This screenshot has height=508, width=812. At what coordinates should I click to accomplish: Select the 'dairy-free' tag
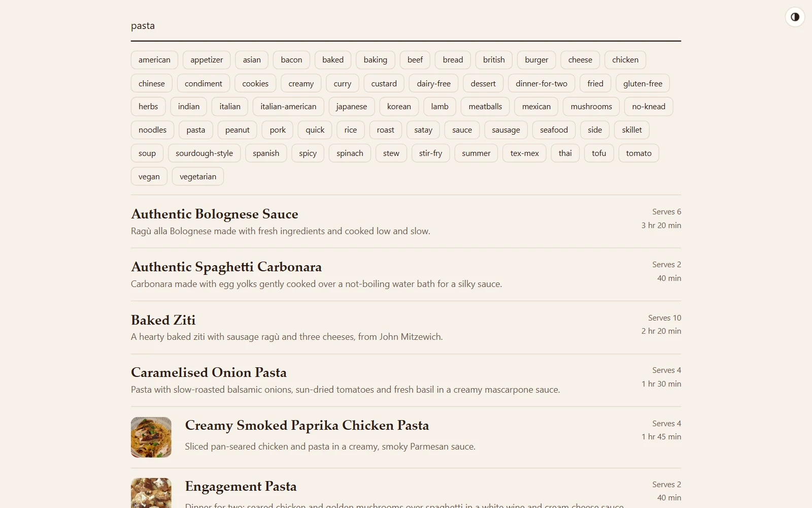(433, 84)
